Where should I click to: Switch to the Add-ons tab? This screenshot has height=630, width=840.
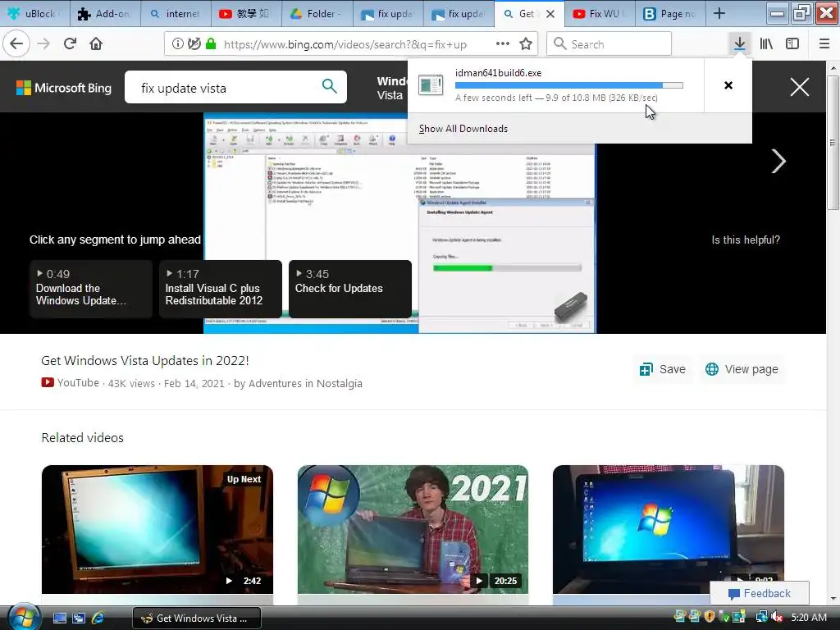click(105, 14)
